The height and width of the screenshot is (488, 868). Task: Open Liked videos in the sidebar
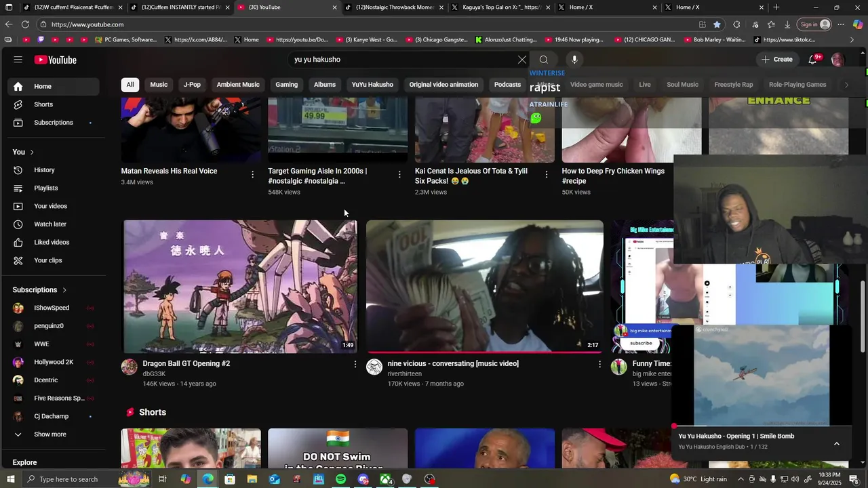(x=53, y=242)
